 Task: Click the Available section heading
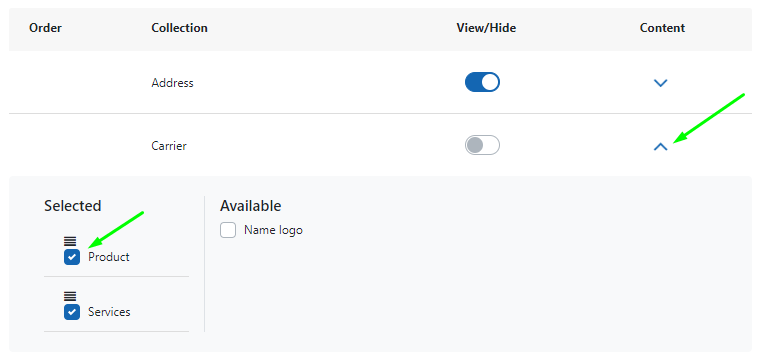pos(251,206)
